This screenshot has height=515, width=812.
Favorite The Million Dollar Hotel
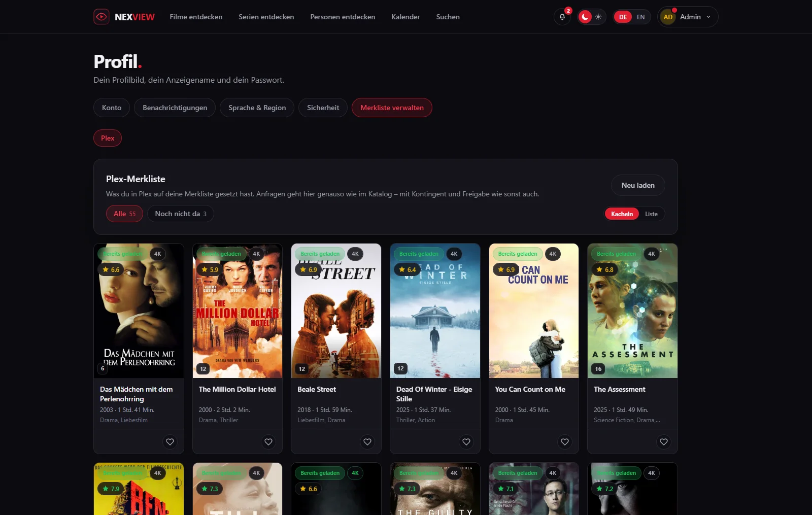[x=268, y=442]
